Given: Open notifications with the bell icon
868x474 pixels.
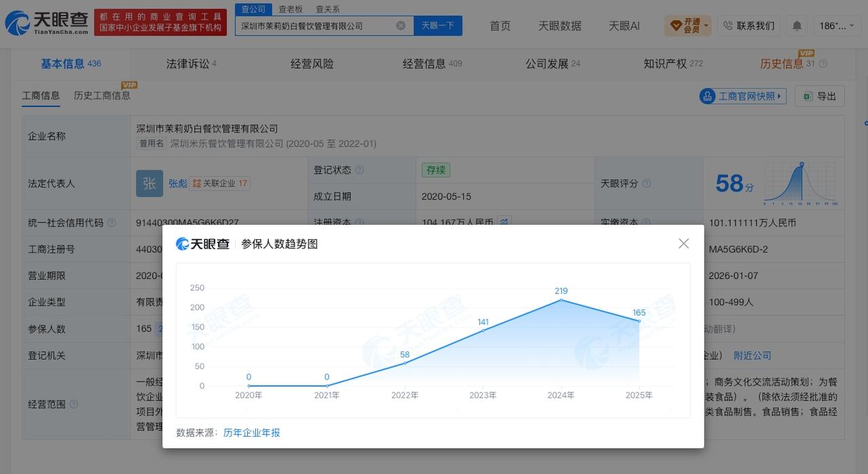Looking at the screenshot, I should pyautogui.click(x=797, y=26).
